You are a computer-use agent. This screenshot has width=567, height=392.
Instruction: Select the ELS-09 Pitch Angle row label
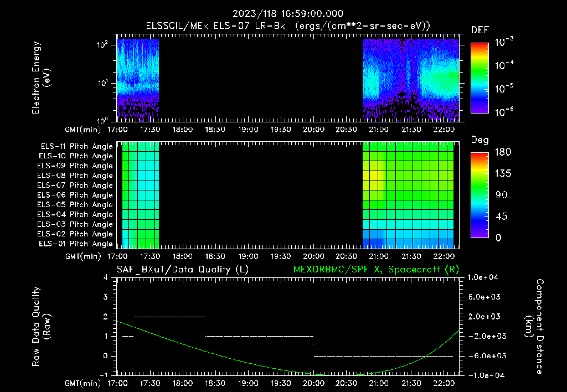(x=75, y=166)
